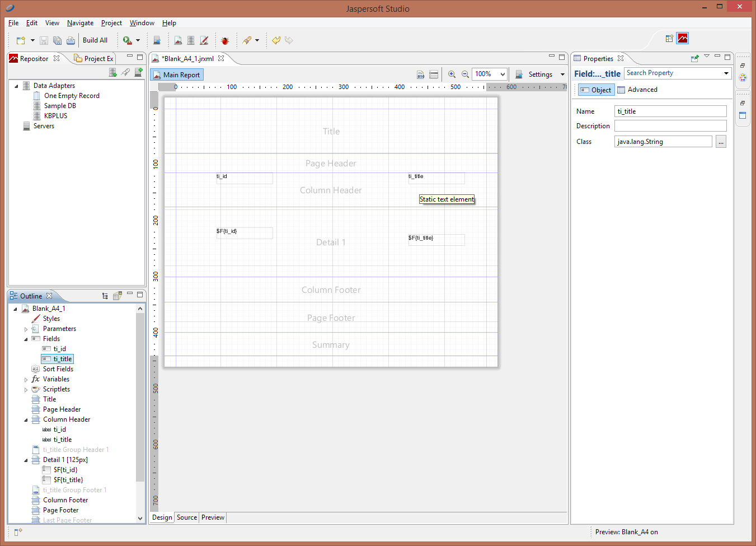
Task: Click the Save disk icon in main toolbar
Action: click(44, 40)
